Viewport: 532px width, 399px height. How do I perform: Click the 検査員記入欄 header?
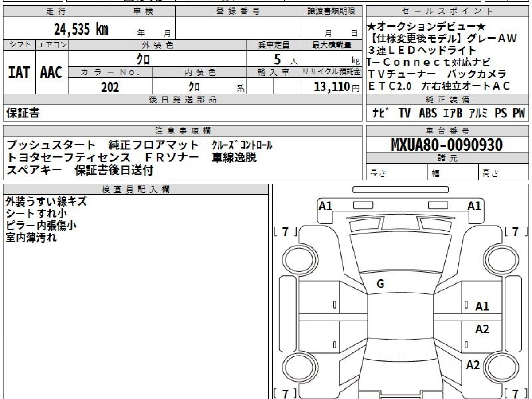pyautogui.click(x=136, y=189)
